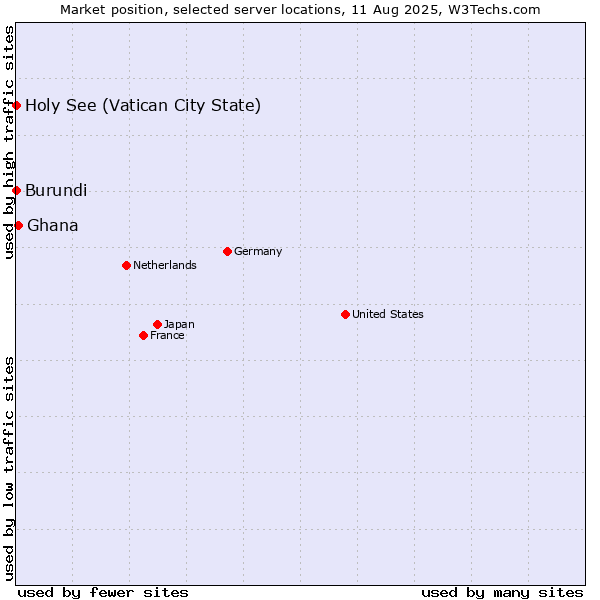Click the Ghana red data marker
The height and width of the screenshot is (600, 600).
coord(18,226)
